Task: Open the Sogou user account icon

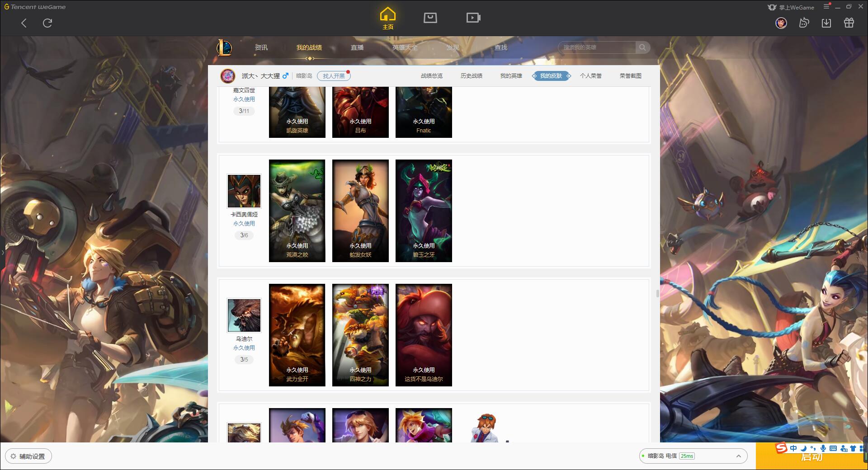Action: [844, 448]
